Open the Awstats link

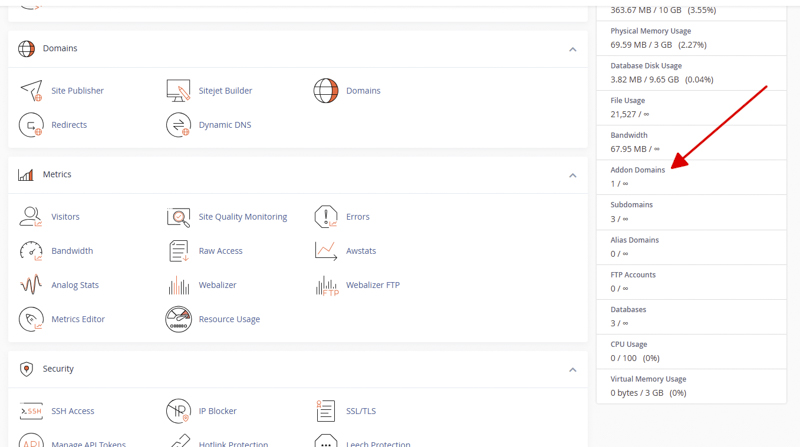(x=361, y=251)
